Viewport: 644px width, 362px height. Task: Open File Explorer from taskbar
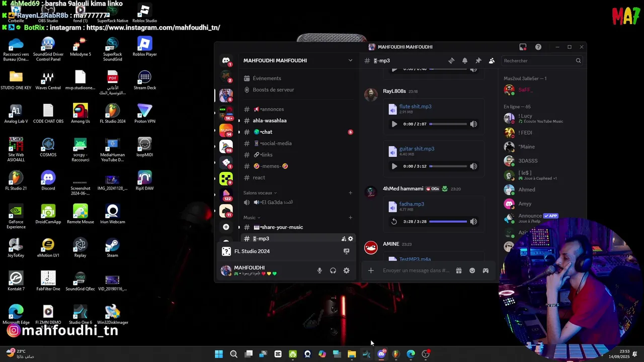point(352,354)
